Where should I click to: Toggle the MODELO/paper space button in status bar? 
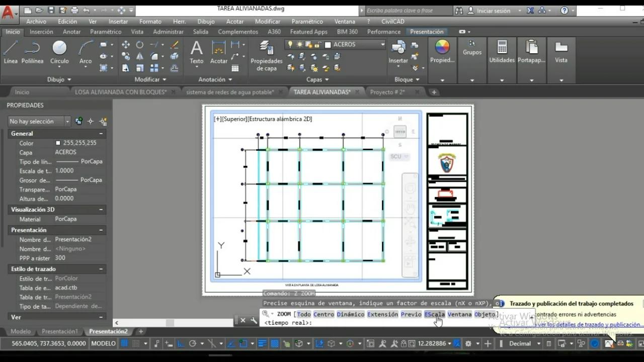point(103,343)
